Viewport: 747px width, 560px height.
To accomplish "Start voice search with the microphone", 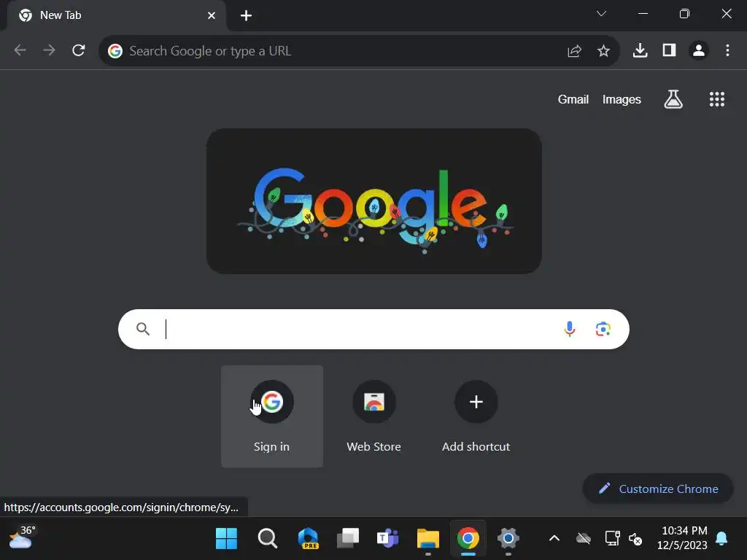I will pos(569,329).
